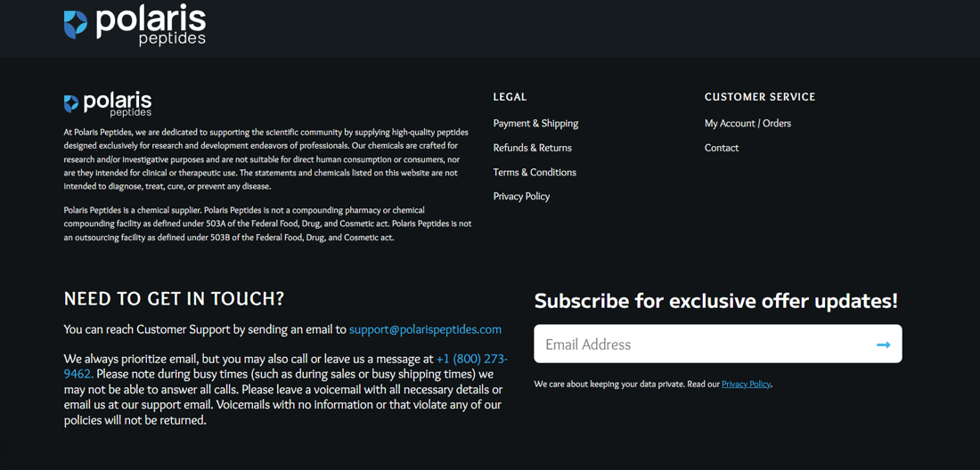Email support@polarispeptides.com via the blue link
This screenshot has height=470, width=980.
[x=425, y=329]
